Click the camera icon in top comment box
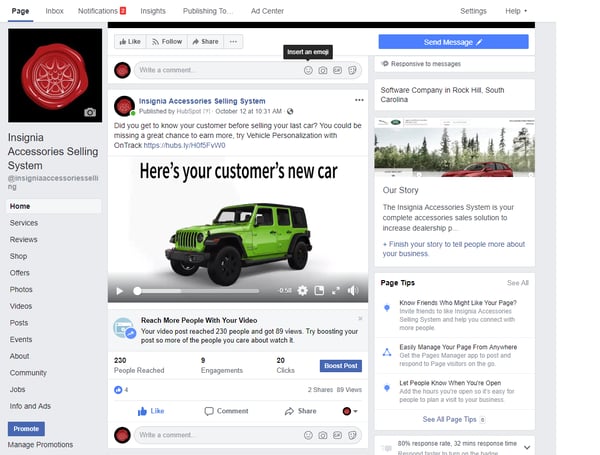 pos(323,70)
